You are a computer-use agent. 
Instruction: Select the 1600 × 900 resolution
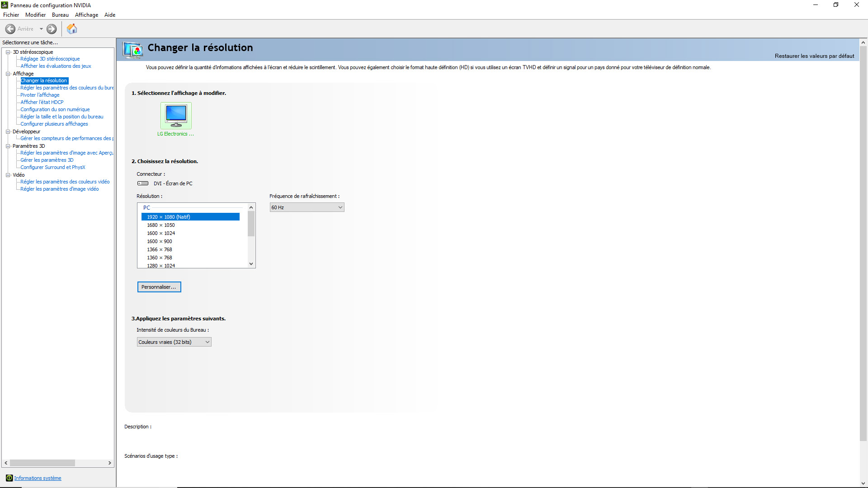click(160, 241)
